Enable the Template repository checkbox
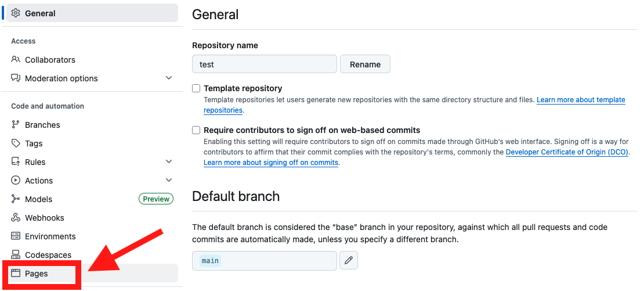The image size is (644, 291). coord(197,89)
